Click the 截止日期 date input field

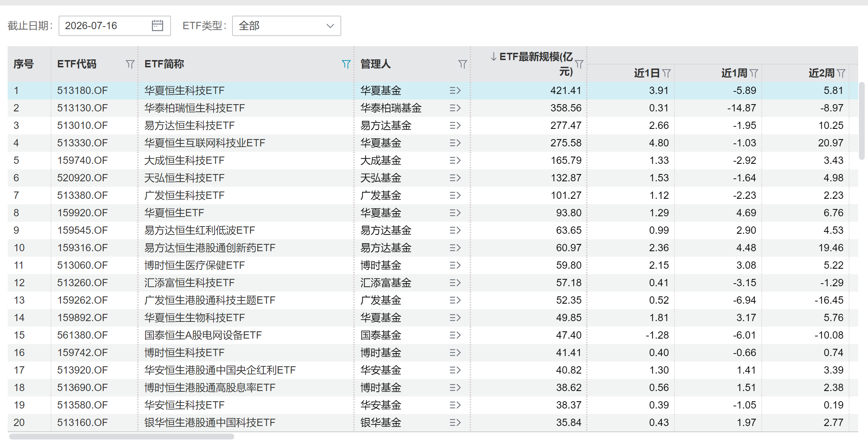[x=115, y=26]
